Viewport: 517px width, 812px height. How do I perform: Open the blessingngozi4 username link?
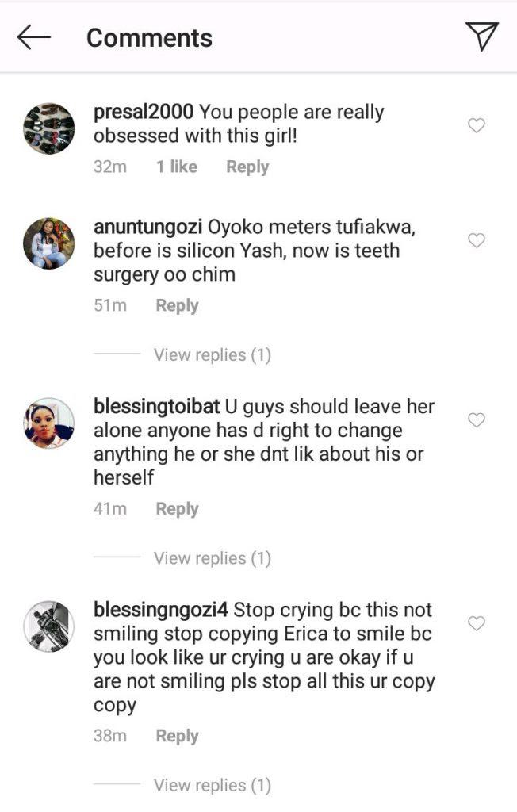click(161, 611)
